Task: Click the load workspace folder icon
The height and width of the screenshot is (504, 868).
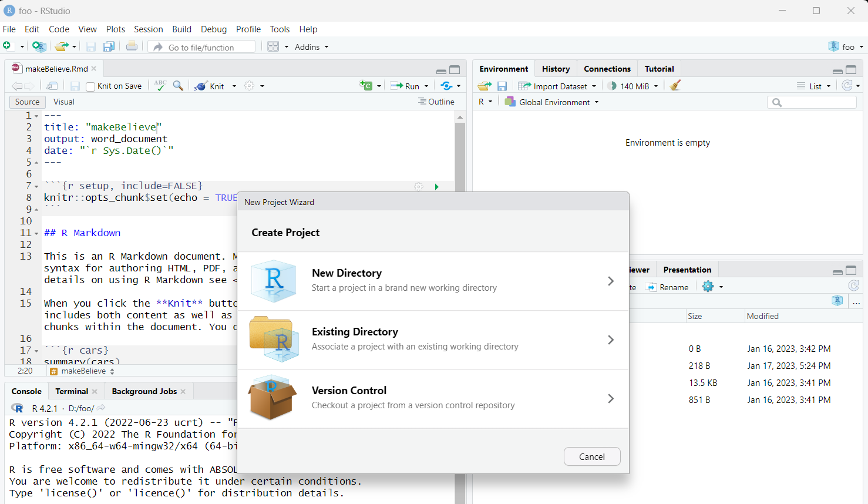Action: (x=484, y=86)
